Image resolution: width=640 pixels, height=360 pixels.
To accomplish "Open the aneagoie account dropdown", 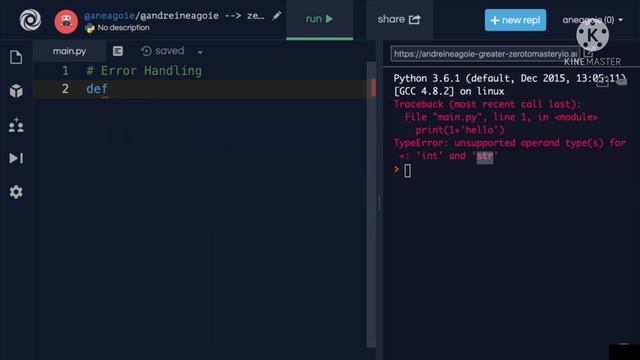I will point(592,20).
